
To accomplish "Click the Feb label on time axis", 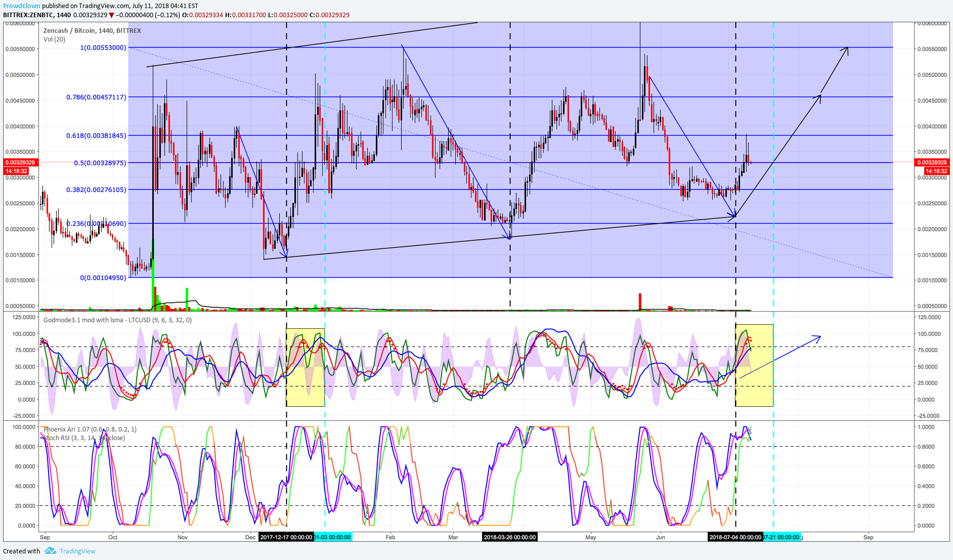I will click(391, 537).
